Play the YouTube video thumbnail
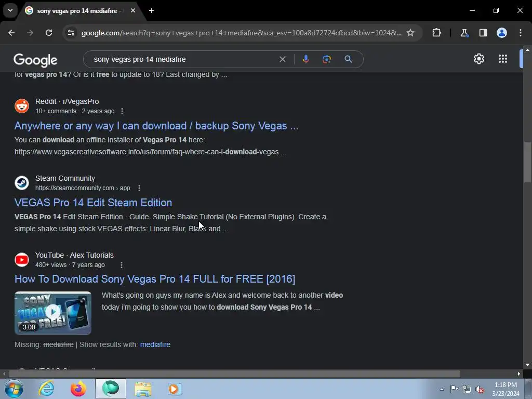Screen dimensions: 532x399 tap(53, 313)
